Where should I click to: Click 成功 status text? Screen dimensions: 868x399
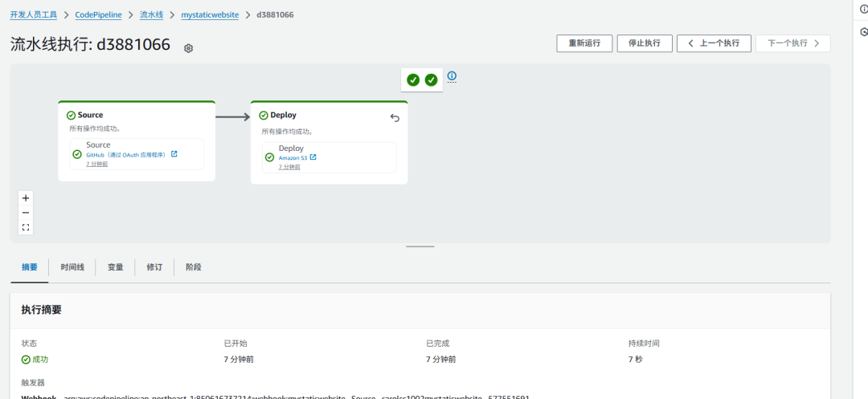pyautogui.click(x=40, y=359)
